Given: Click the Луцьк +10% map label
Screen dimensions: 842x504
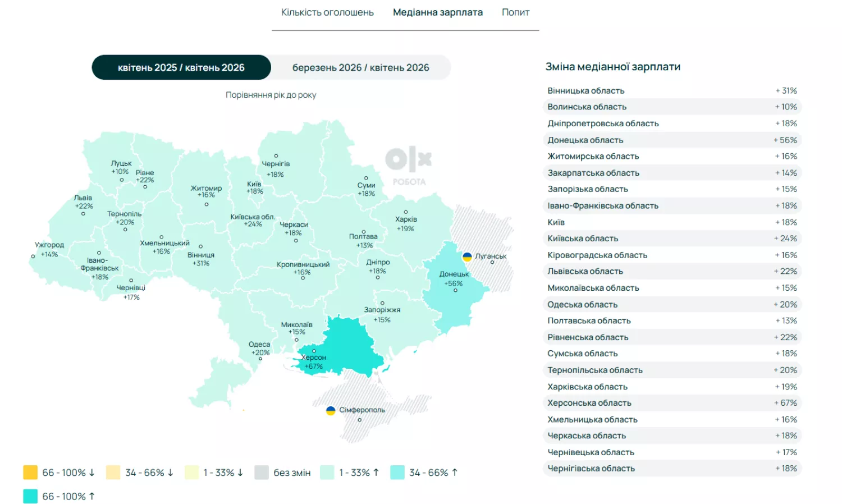Looking at the screenshot, I should [121, 167].
